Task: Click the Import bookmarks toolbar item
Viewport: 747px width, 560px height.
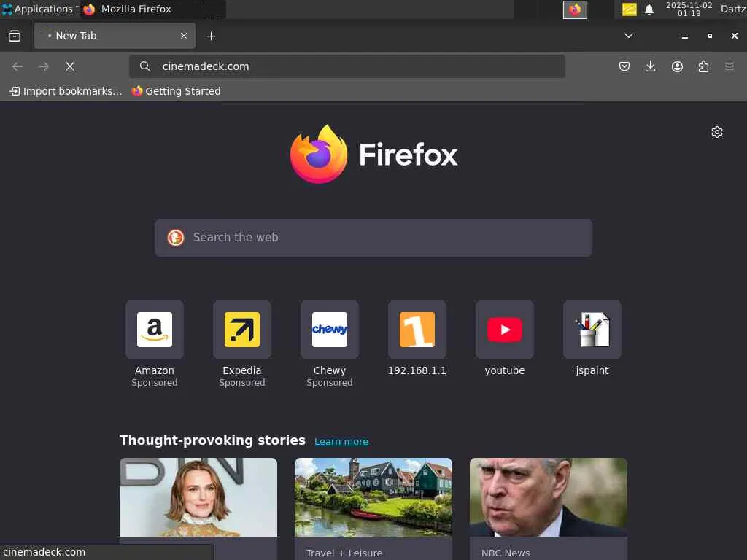Action: (66, 91)
